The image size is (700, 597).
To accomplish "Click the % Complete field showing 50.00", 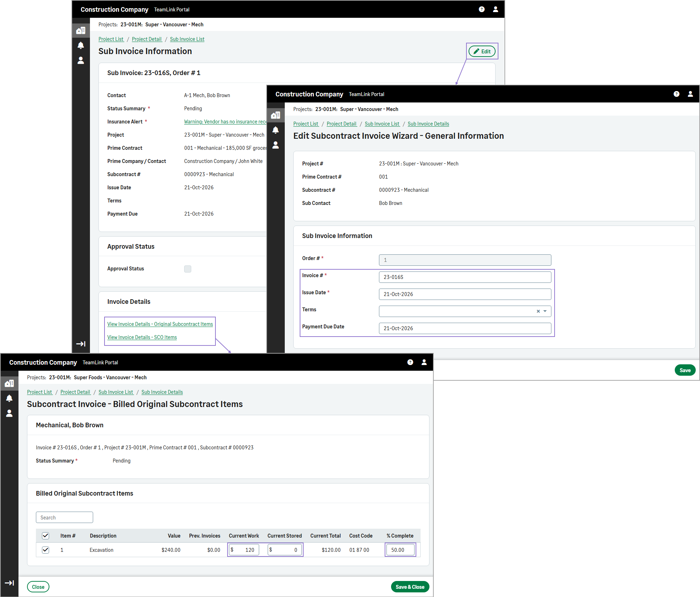I will (x=400, y=550).
